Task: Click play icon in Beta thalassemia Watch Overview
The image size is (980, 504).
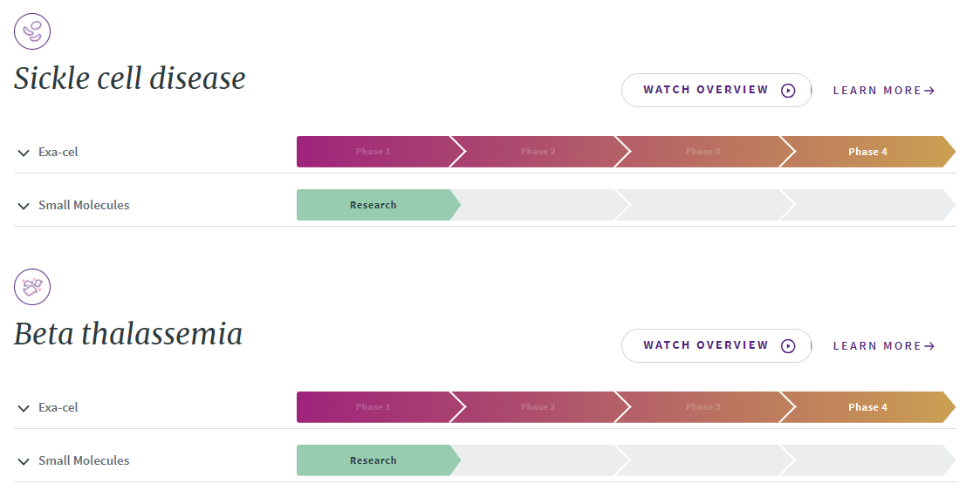Action: click(x=788, y=346)
